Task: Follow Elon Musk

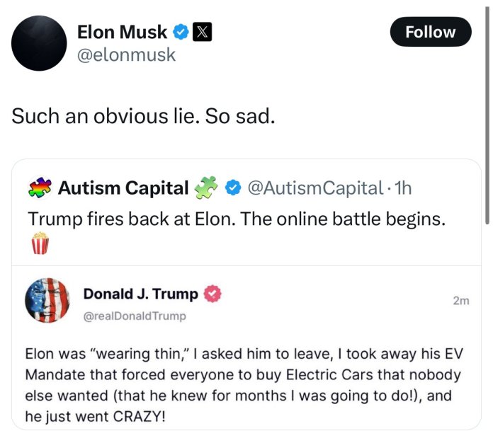Action: click(x=431, y=32)
